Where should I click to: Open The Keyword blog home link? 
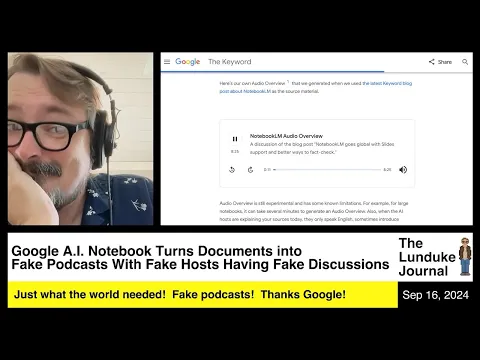pyautogui.click(x=230, y=62)
